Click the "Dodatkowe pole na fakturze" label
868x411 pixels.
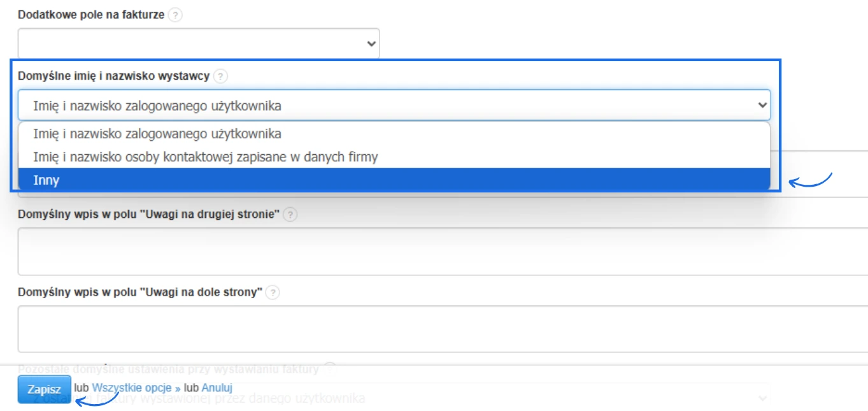coord(91,14)
